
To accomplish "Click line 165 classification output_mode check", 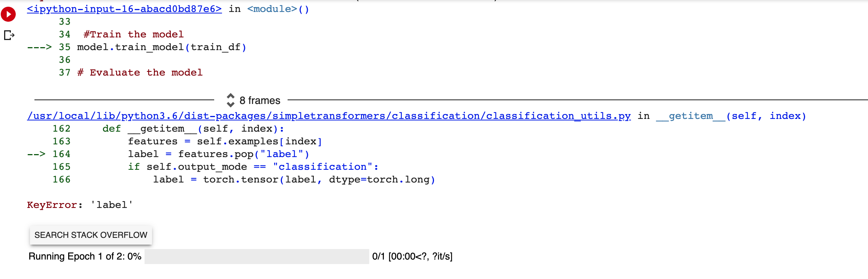I will click(x=253, y=166).
